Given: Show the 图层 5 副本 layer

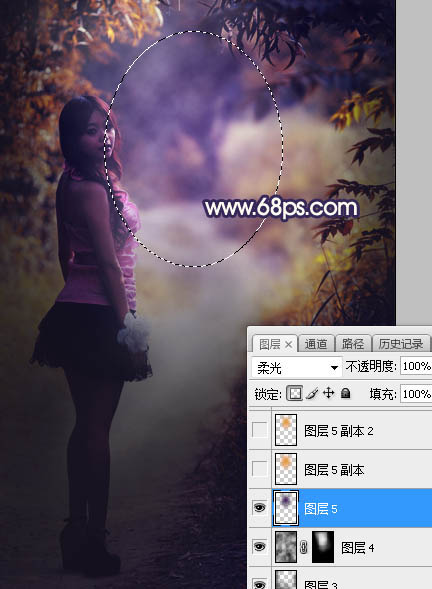Looking at the screenshot, I should point(259,469).
